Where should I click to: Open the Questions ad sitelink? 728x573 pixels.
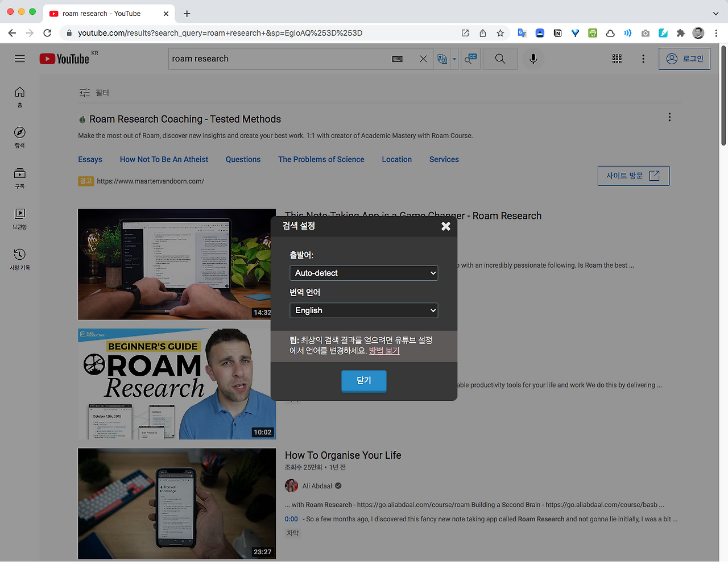pos(243,160)
